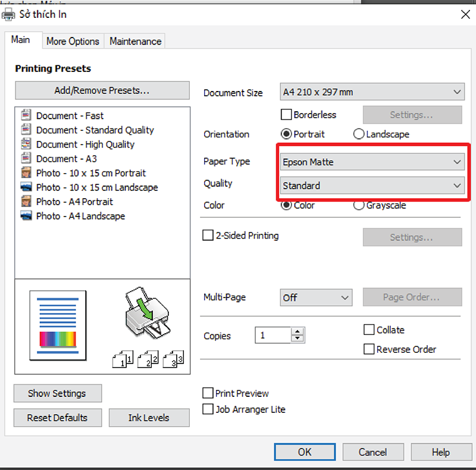Click Add/Remove Presets button

pos(102,90)
